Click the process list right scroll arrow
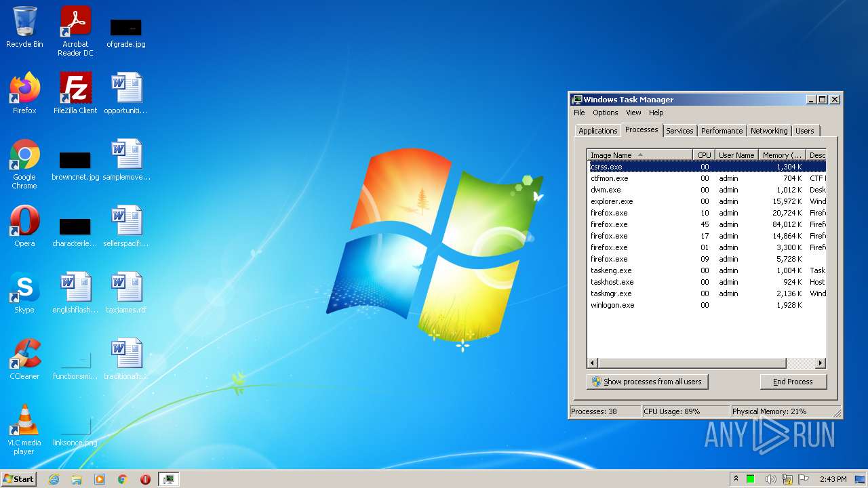Image resolution: width=868 pixels, height=488 pixels. pyautogui.click(x=821, y=363)
